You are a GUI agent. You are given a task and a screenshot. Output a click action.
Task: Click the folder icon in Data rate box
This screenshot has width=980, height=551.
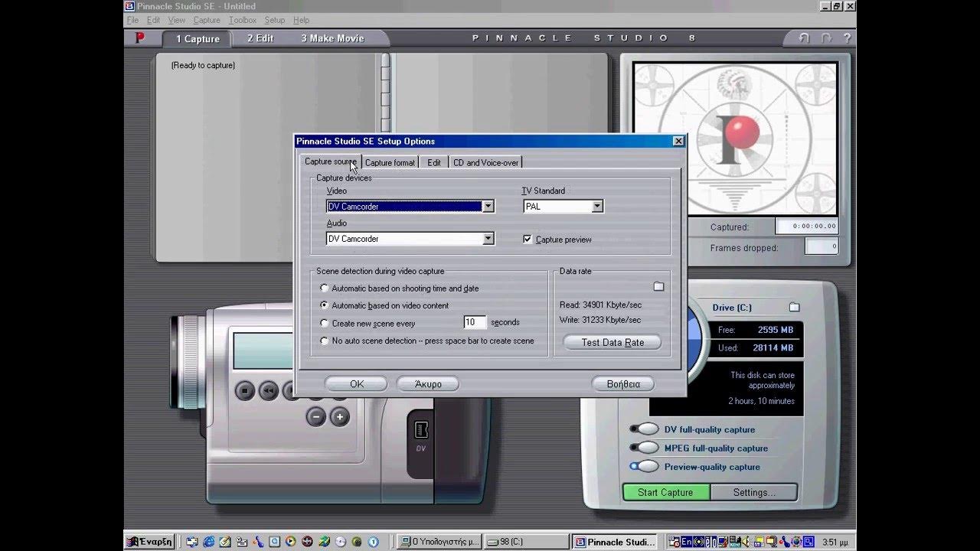[658, 286]
